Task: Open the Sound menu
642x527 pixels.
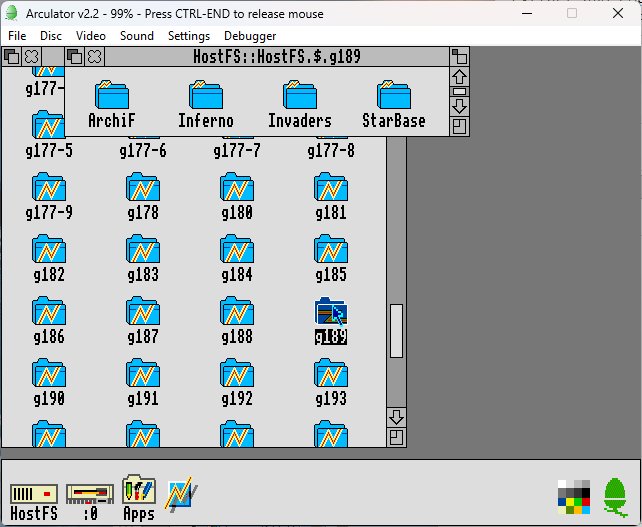Action: pos(137,36)
